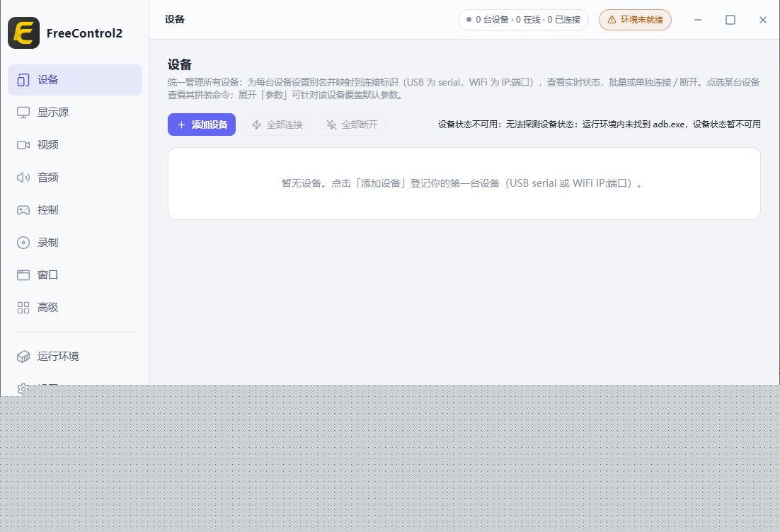This screenshot has width=780, height=532.
Task: Switch to the 显示源 page
Action: 75,112
